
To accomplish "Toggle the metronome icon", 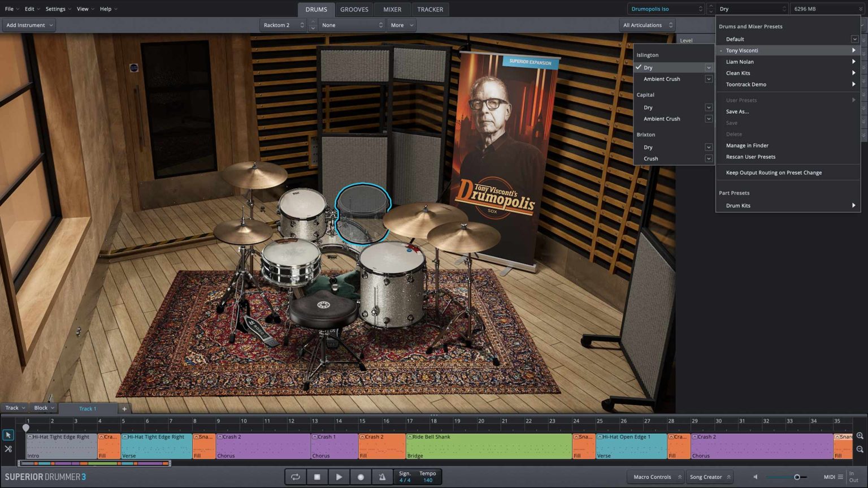I will tap(382, 477).
